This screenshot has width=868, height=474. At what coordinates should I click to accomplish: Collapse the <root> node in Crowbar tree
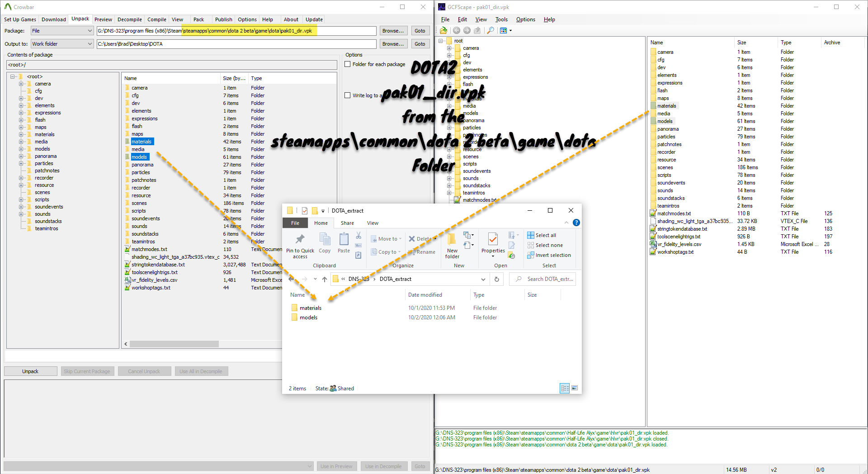13,76
